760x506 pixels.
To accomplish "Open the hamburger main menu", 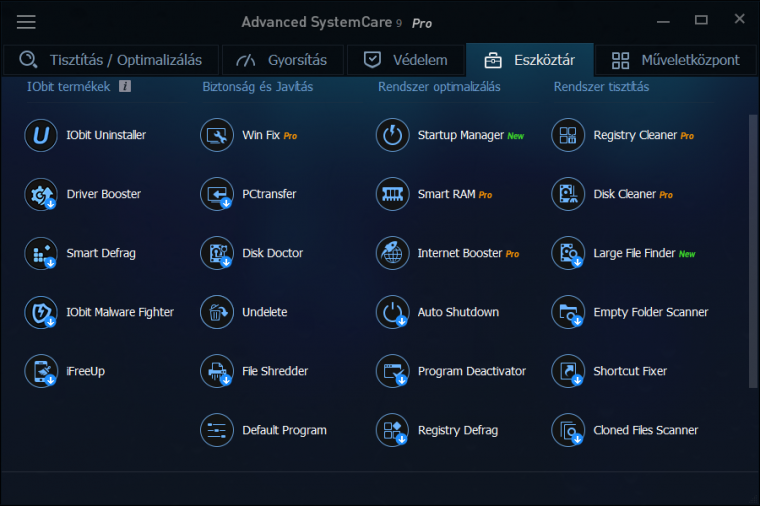I will pyautogui.click(x=26, y=22).
